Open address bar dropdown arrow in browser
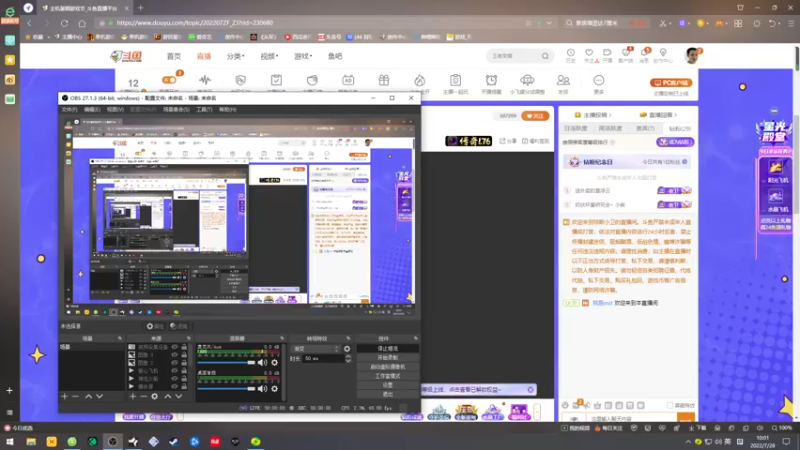 [x=549, y=23]
